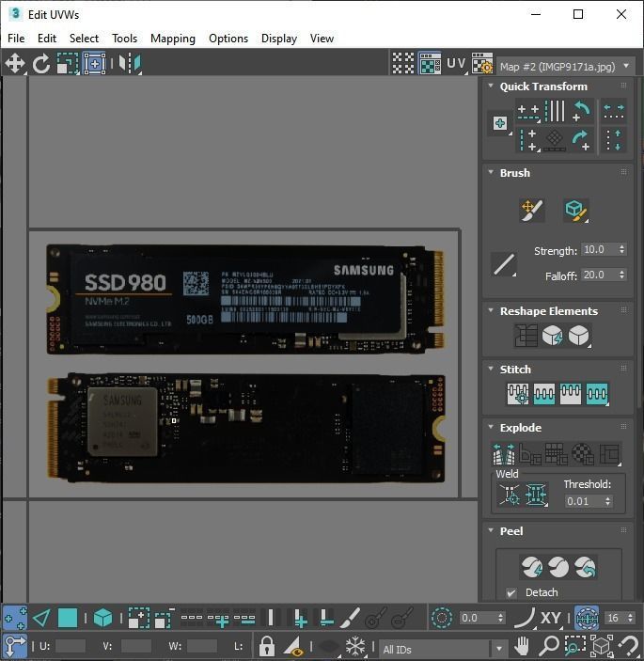Open the Edit menu

pyautogui.click(x=47, y=39)
